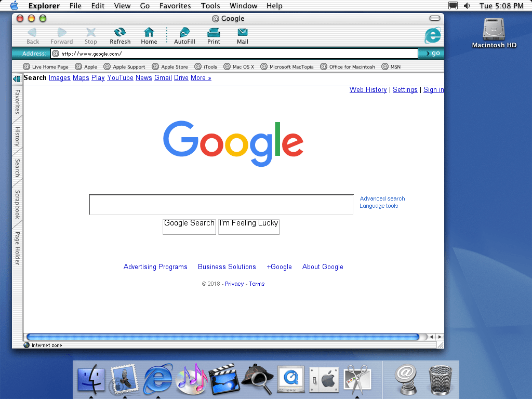Click the Maps link
The image size is (532, 399).
(81, 78)
